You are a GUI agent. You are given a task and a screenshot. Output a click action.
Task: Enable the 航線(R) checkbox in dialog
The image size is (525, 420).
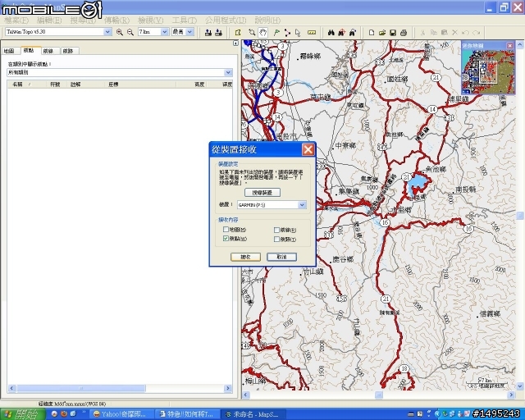[276, 230]
